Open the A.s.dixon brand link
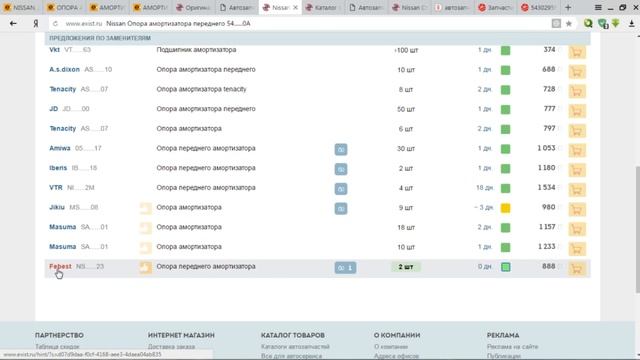Screen dimensions: 640x360 tap(64, 69)
